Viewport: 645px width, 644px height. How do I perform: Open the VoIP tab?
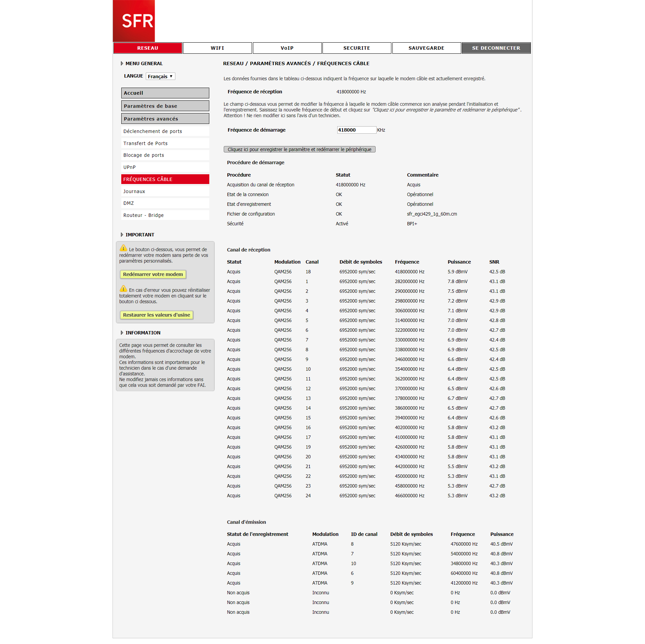287,48
